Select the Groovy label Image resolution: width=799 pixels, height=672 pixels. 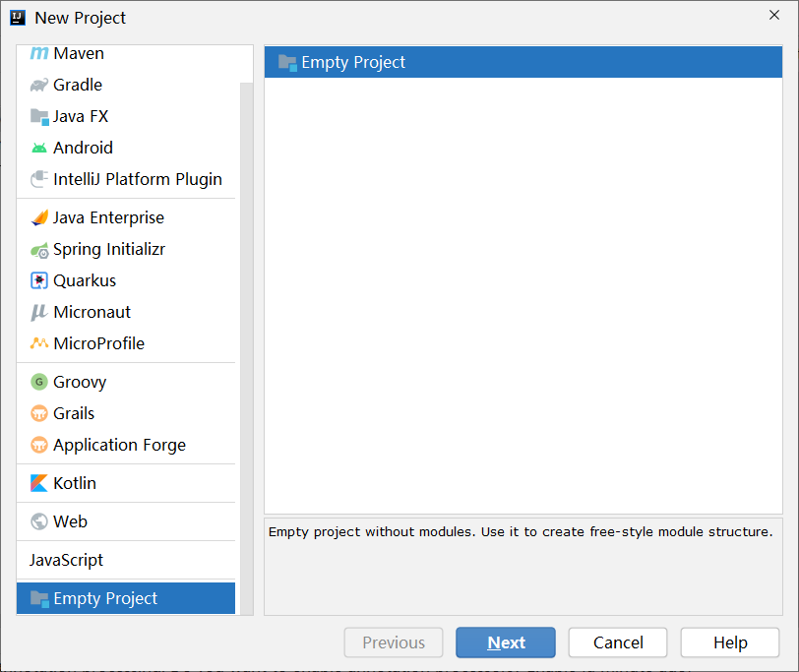tap(80, 382)
